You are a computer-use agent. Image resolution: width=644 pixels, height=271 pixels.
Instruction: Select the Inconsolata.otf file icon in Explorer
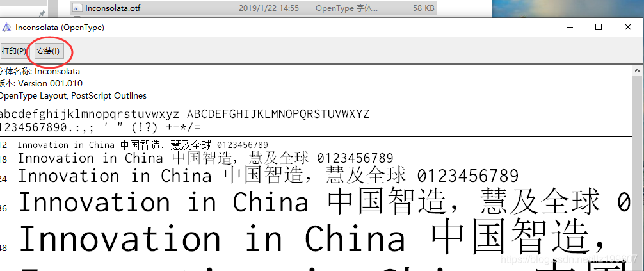77,8
